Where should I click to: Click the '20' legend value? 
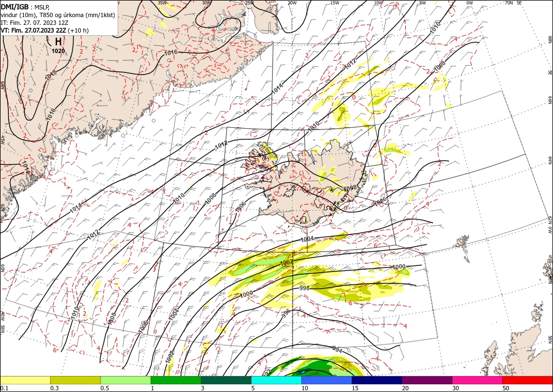click(405, 388)
